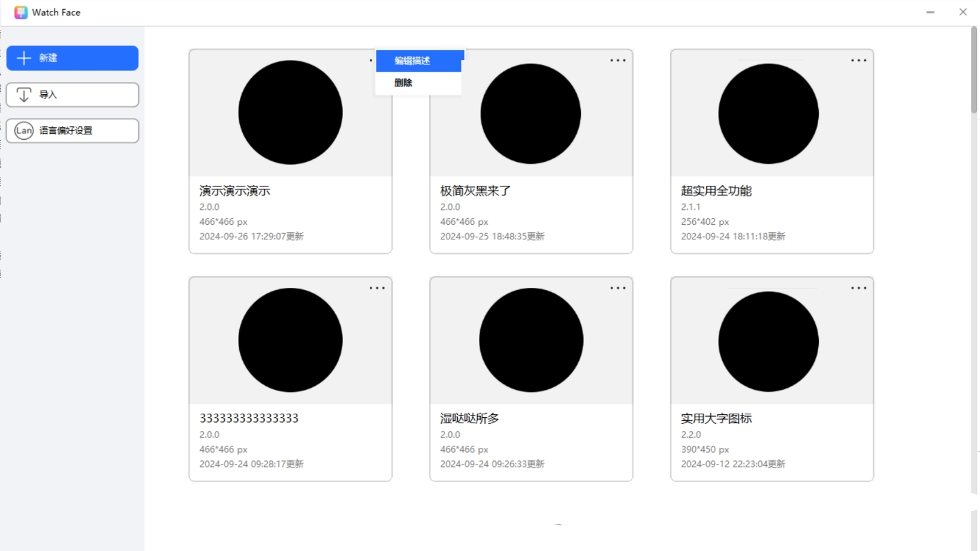Minimize the Watch Face window
The height and width of the screenshot is (551, 980).
coord(930,12)
